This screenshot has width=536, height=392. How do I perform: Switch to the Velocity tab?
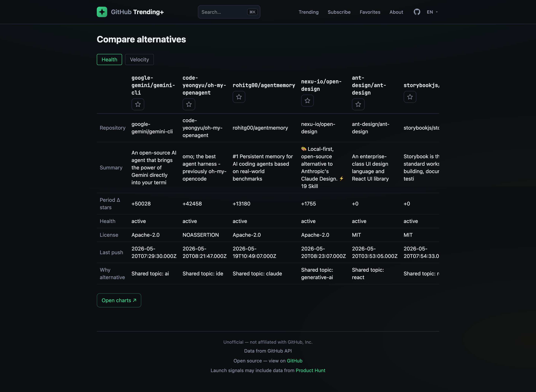pos(139,60)
